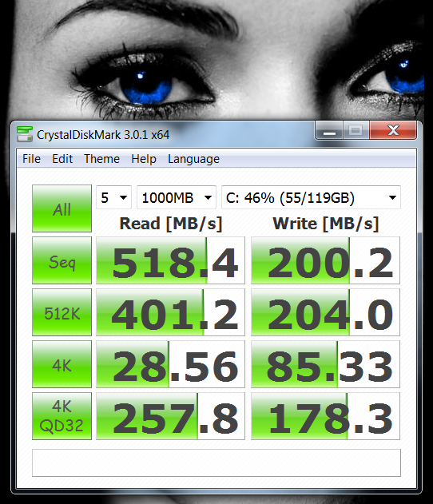
Task: Run all benchmarks with the All button
Action: [x=62, y=208]
